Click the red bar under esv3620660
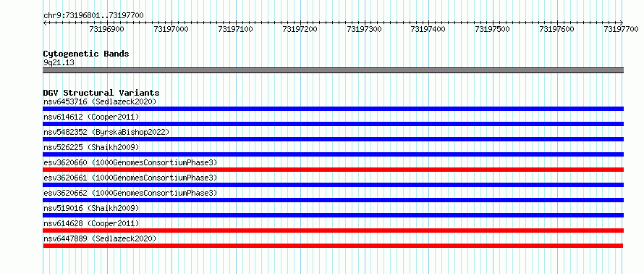 [x=334, y=170]
